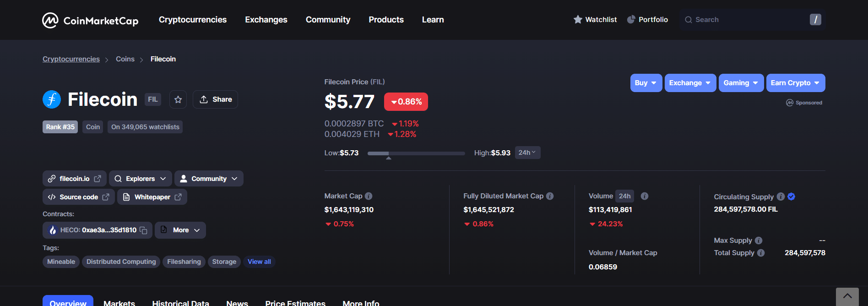Viewport: 868px width, 306px height.
Task: Click the $1,643,119,310 market cap value
Action: 349,210
